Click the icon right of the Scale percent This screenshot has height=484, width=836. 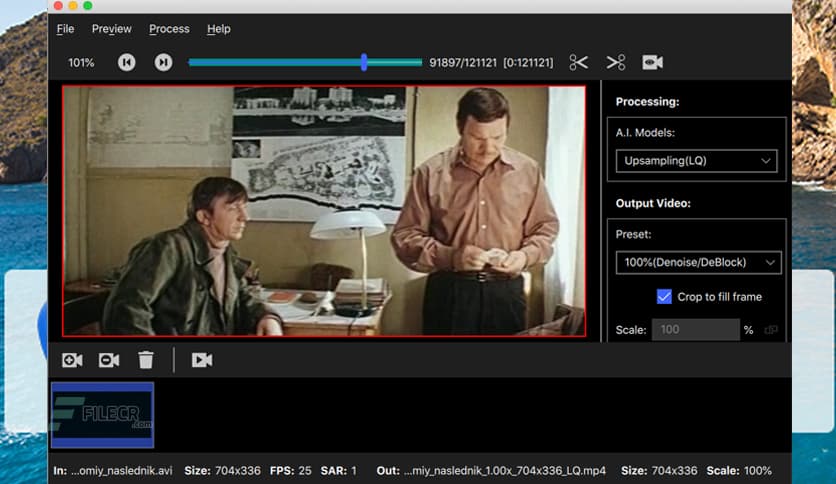pos(771,330)
